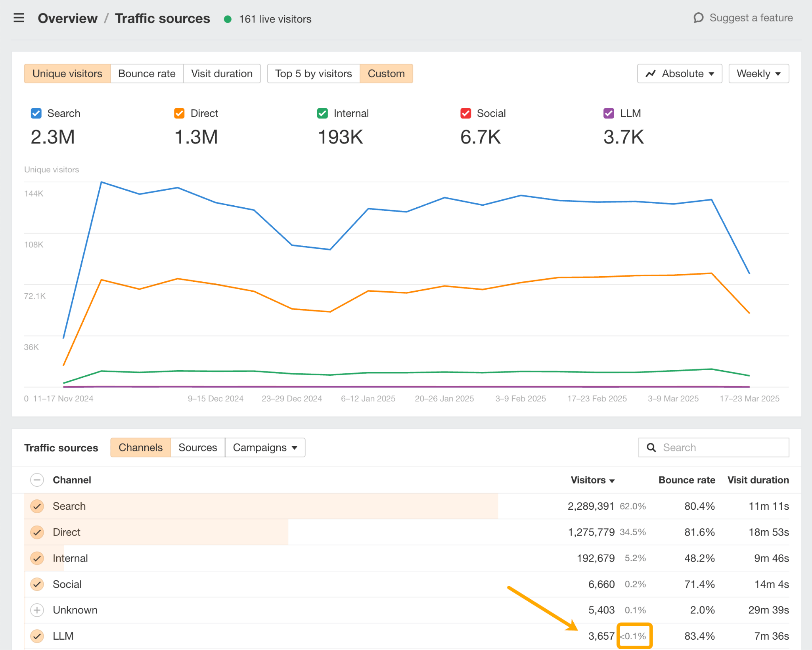
Task: Click the checkmark circle beside the LLM channel row
Action: point(37,636)
